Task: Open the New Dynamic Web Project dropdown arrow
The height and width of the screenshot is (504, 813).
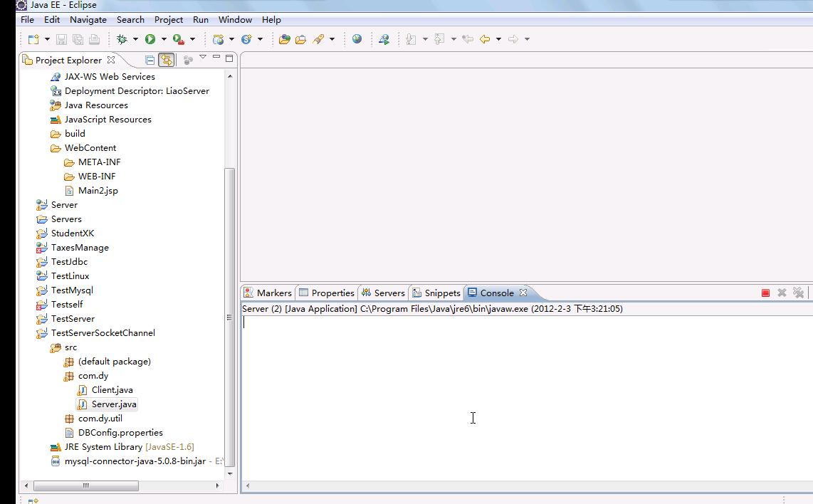Action: [232, 39]
